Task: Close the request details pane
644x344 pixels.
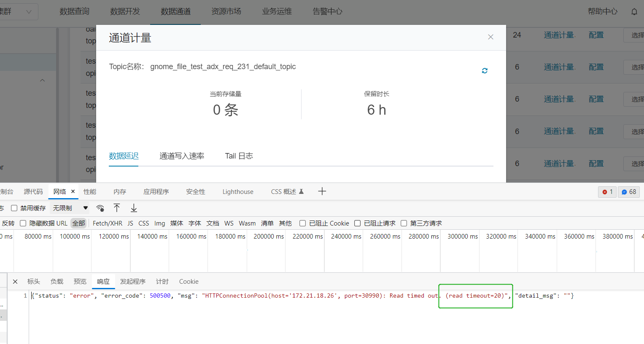Action: pyautogui.click(x=15, y=282)
